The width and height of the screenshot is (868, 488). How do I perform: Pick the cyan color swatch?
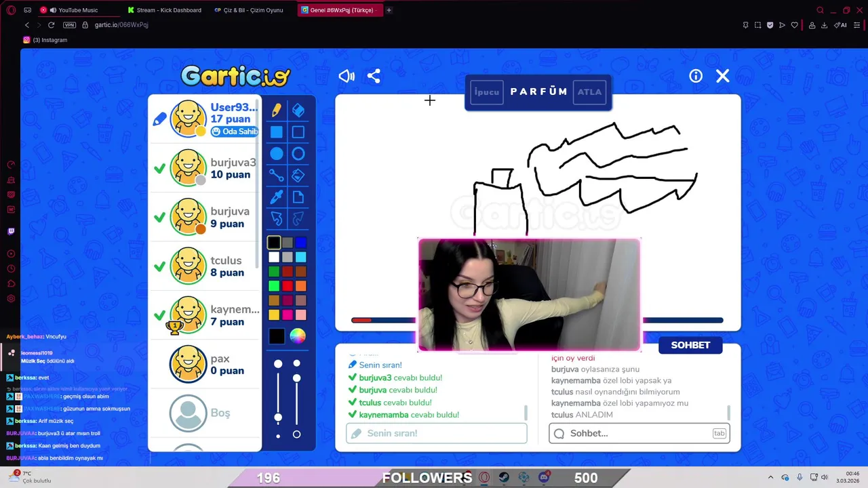click(x=301, y=257)
